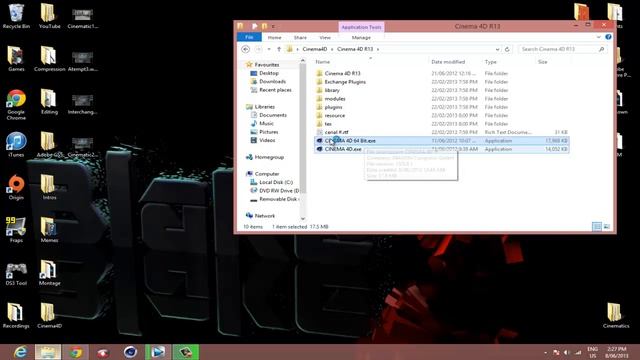640x360 pixels.
Task: Refresh the Cinema 4D R13 folder view
Action: coord(507,49)
